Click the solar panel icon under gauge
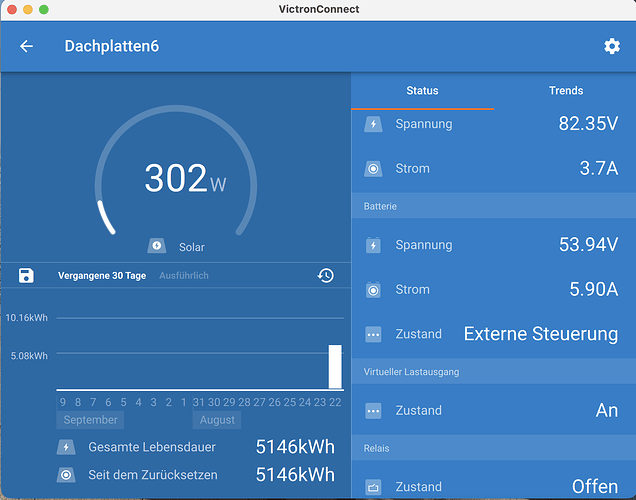This screenshot has height=500, width=636. [x=157, y=246]
